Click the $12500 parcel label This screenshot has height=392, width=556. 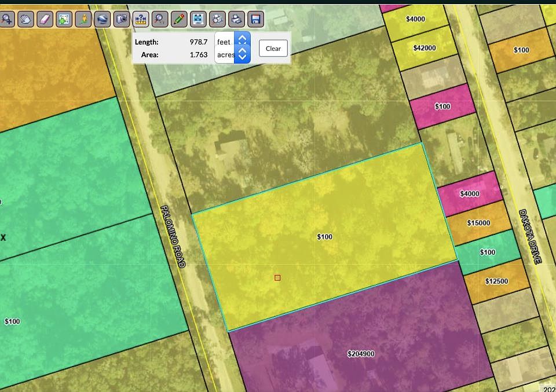pyautogui.click(x=496, y=281)
